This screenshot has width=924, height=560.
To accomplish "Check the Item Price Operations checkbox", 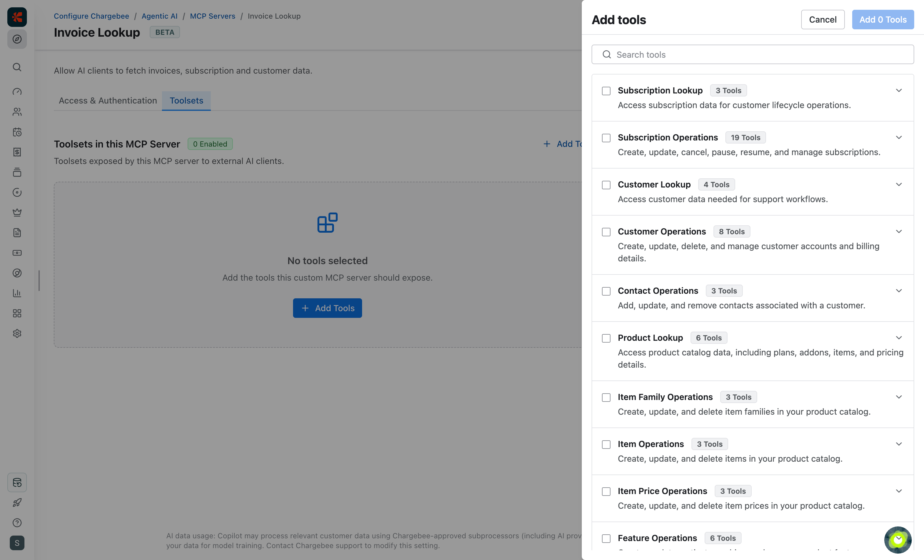I will point(606,491).
